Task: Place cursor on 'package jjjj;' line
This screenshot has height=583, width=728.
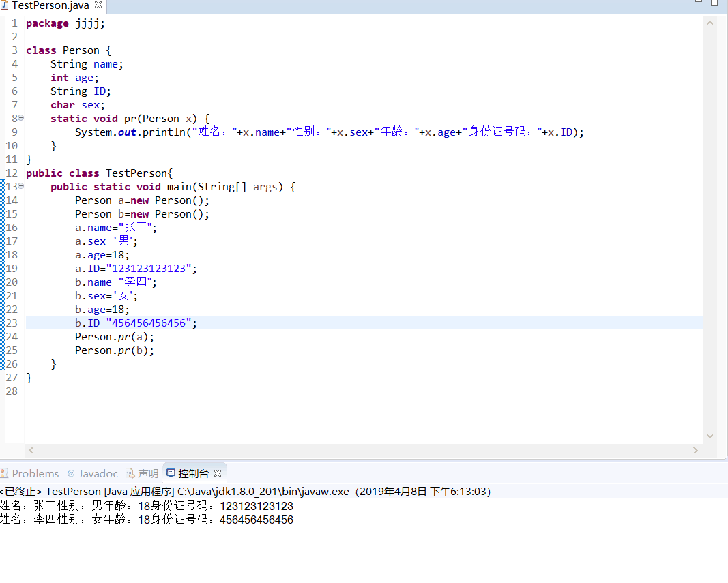Action: click(65, 24)
